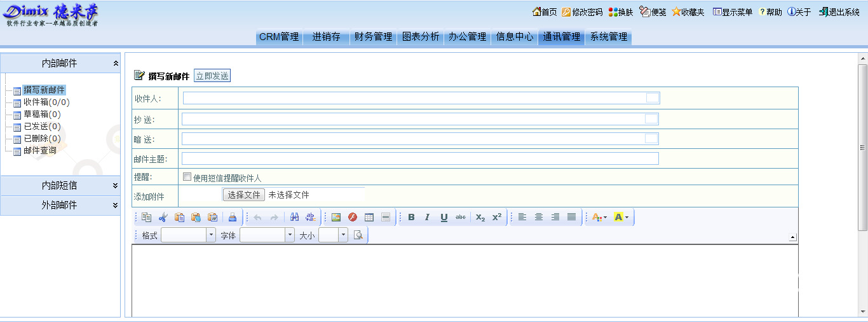The image size is (868, 322).
Task: Insert Flash using the red Flash icon
Action: pos(353,217)
